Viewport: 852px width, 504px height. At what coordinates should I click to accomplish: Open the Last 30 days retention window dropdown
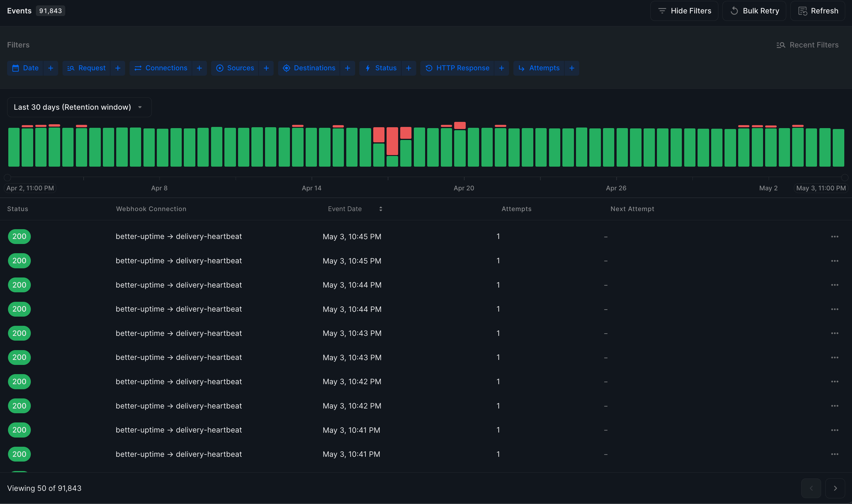[79, 107]
